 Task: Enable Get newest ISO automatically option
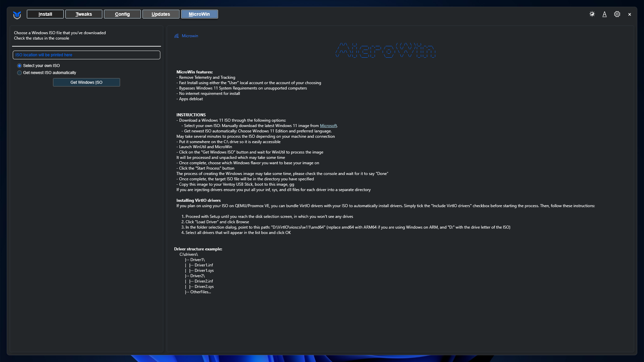pyautogui.click(x=19, y=73)
